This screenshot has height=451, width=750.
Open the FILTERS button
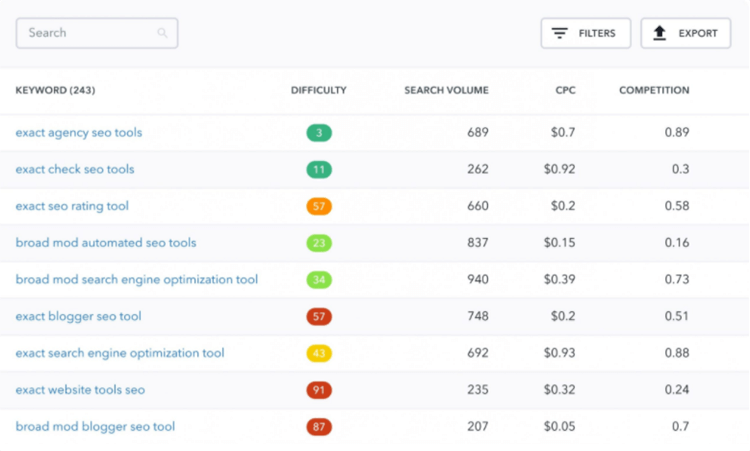[586, 33]
